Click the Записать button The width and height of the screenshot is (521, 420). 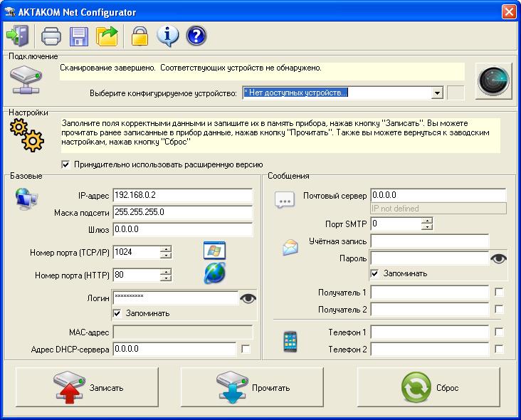pyautogui.click(x=87, y=387)
